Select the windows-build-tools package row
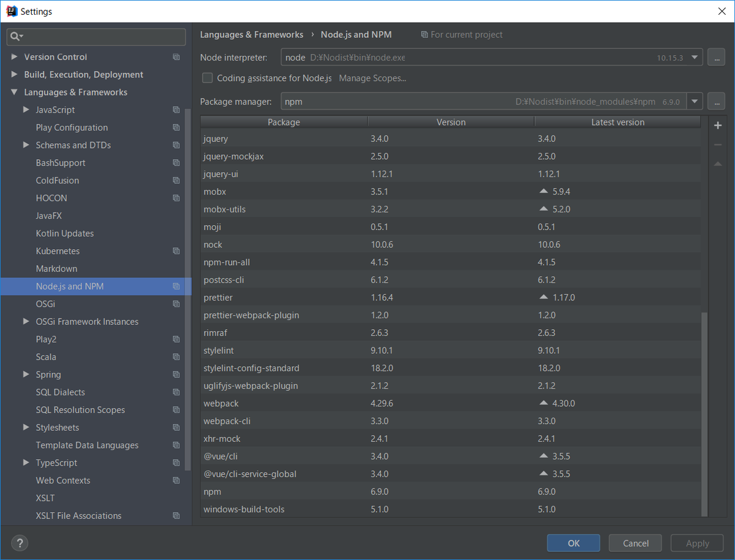The image size is (735, 560). [451, 509]
